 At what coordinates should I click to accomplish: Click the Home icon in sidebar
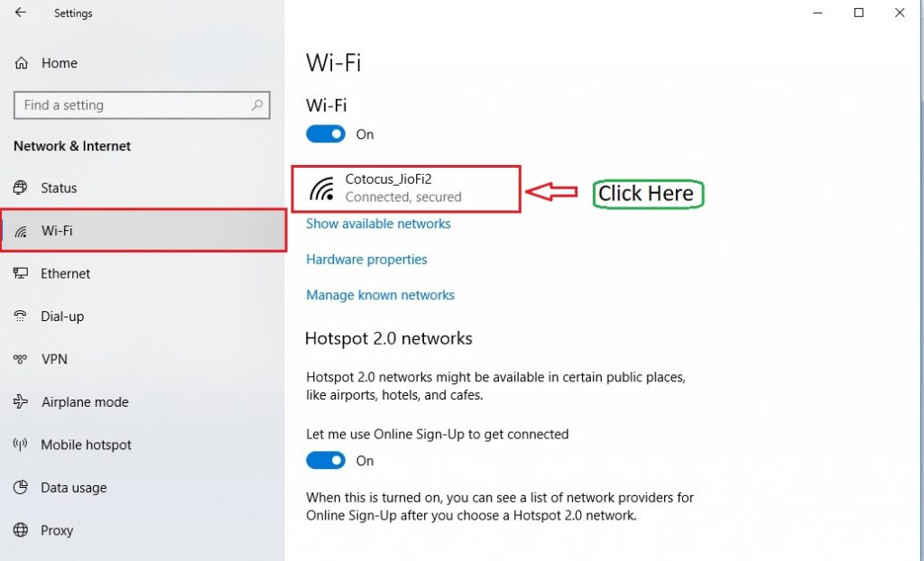point(21,63)
